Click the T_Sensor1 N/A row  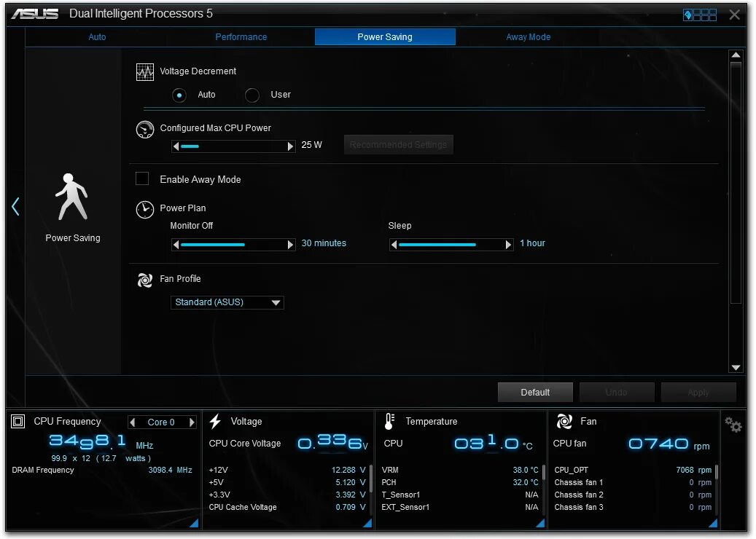point(460,495)
